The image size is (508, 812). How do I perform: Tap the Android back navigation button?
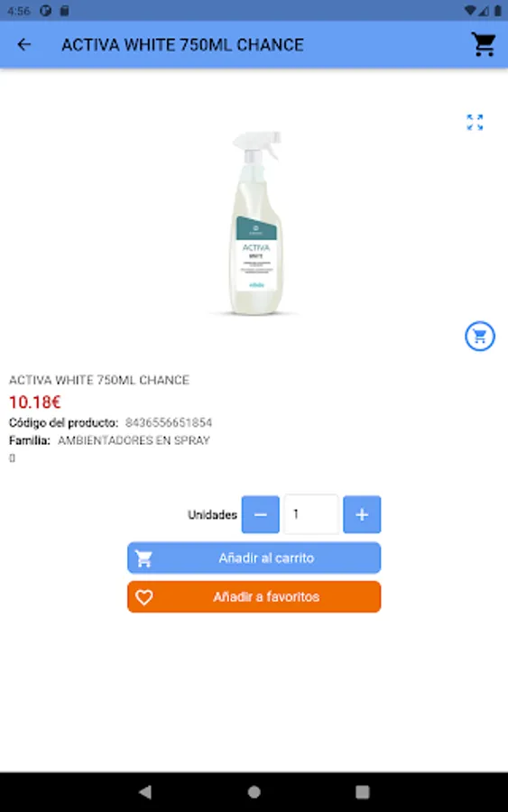pos(145,791)
